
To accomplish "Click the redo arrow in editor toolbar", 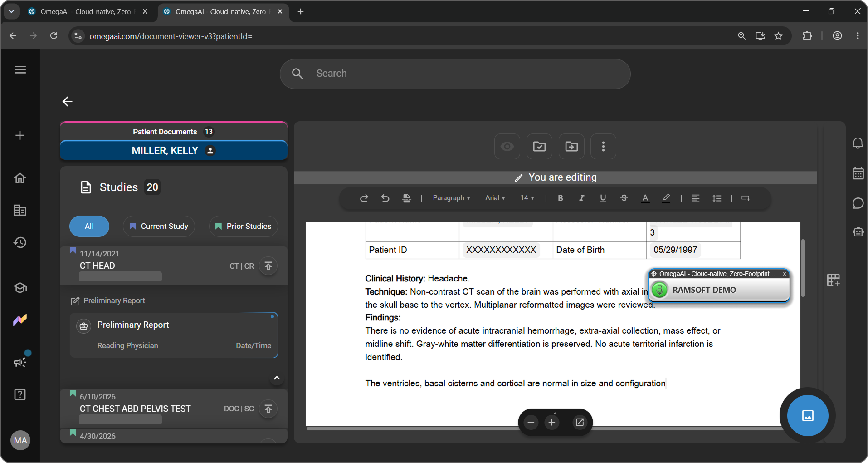I will pos(364,198).
